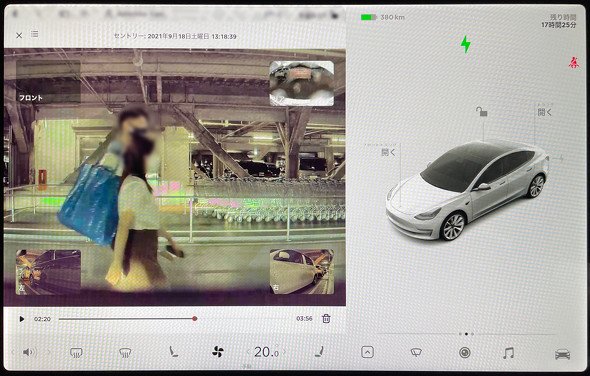Open the dashcam camera icon
Screen dimensions: 590x376
tap(465, 353)
